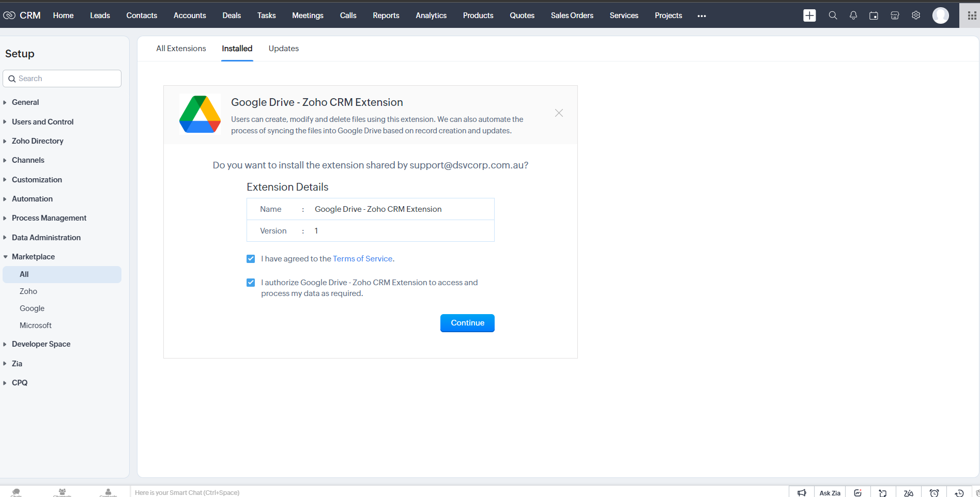This screenshot has height=497, width=980.
Task: Open the alarm clock reminders icon
Action: point(934,493)
